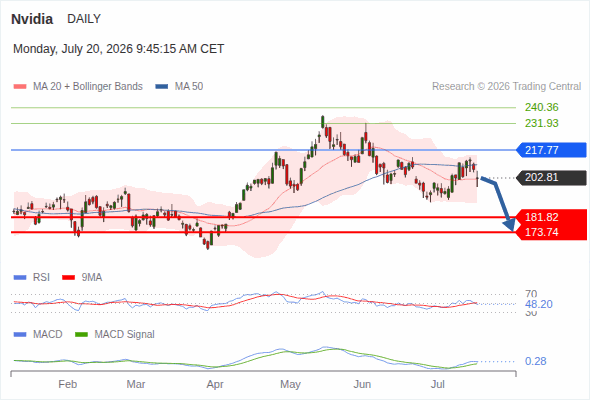The width and height of the screenshot is (590, 400).
Task: Click the green MACD Signal legend swatch
Action: [82, 335]
